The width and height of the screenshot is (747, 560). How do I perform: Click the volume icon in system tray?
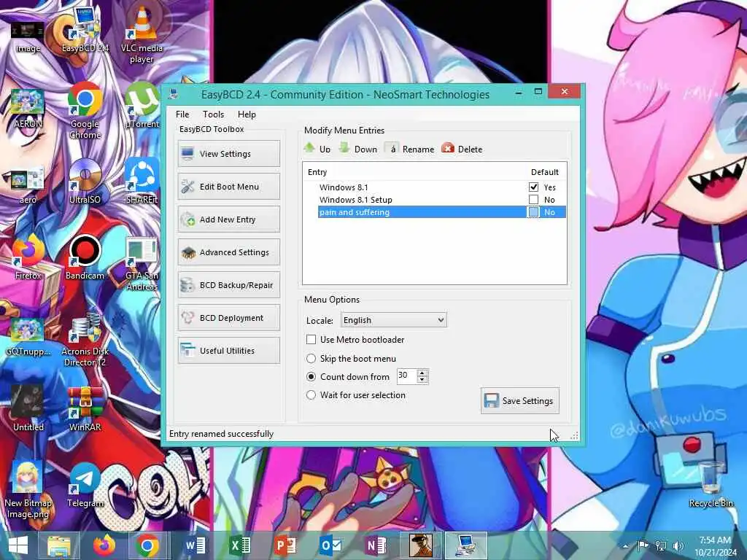[x=678, y=545]
